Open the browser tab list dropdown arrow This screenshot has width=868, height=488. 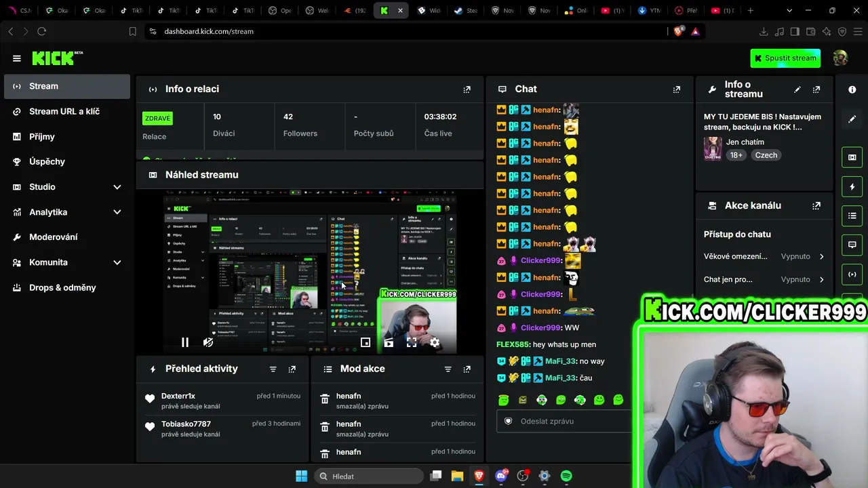point(789,11)
